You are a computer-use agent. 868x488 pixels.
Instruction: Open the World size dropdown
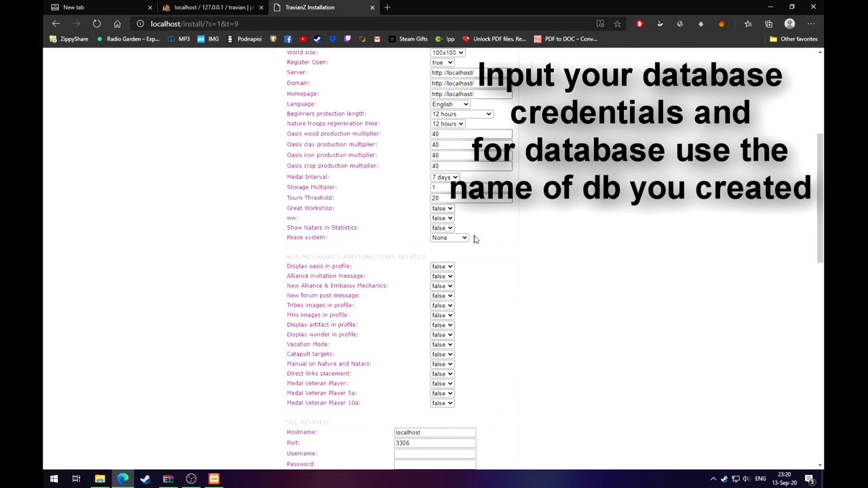pyautogui.click(x=448, y=52)
